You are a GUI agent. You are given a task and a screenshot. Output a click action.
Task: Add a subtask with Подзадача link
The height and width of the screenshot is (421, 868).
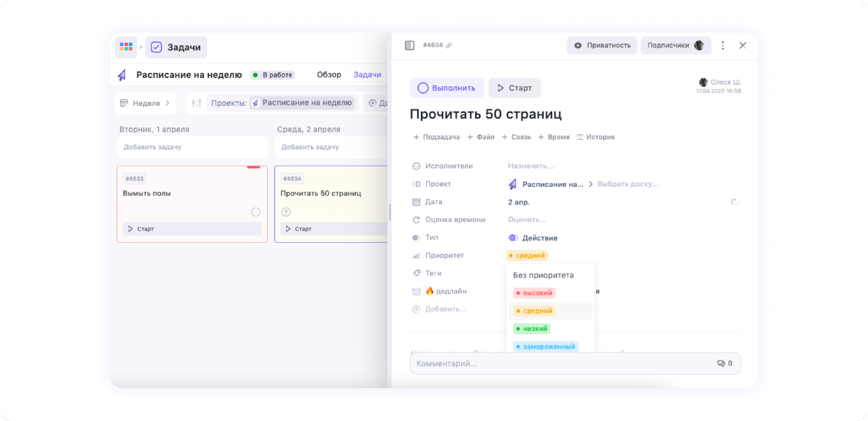[436, 137]
